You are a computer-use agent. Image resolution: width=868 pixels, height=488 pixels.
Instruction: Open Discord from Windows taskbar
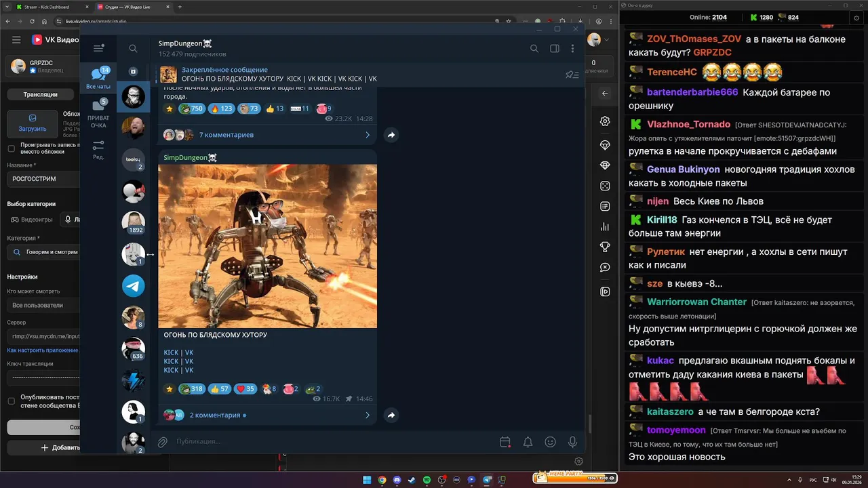pos(397,480)
